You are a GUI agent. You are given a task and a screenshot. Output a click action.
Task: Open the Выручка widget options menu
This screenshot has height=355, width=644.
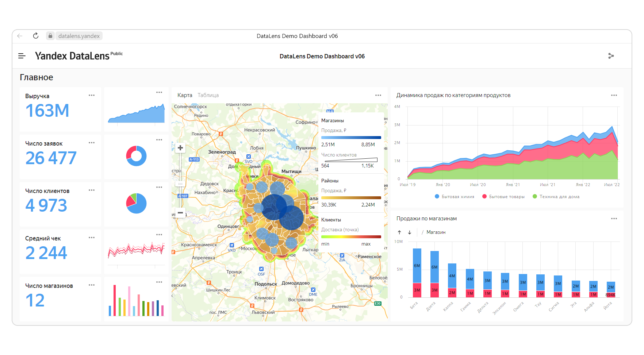pos(92,95)
